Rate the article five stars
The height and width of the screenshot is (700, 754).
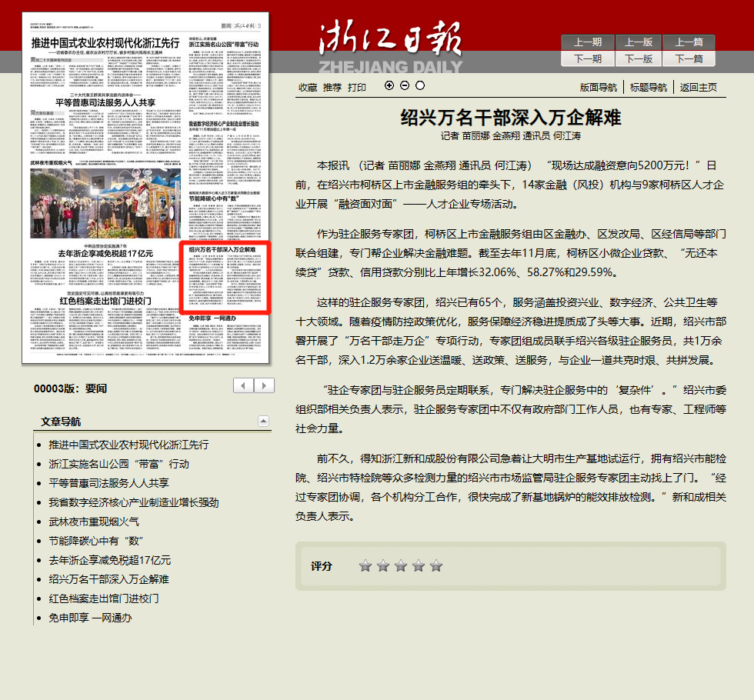click(437, 566)
